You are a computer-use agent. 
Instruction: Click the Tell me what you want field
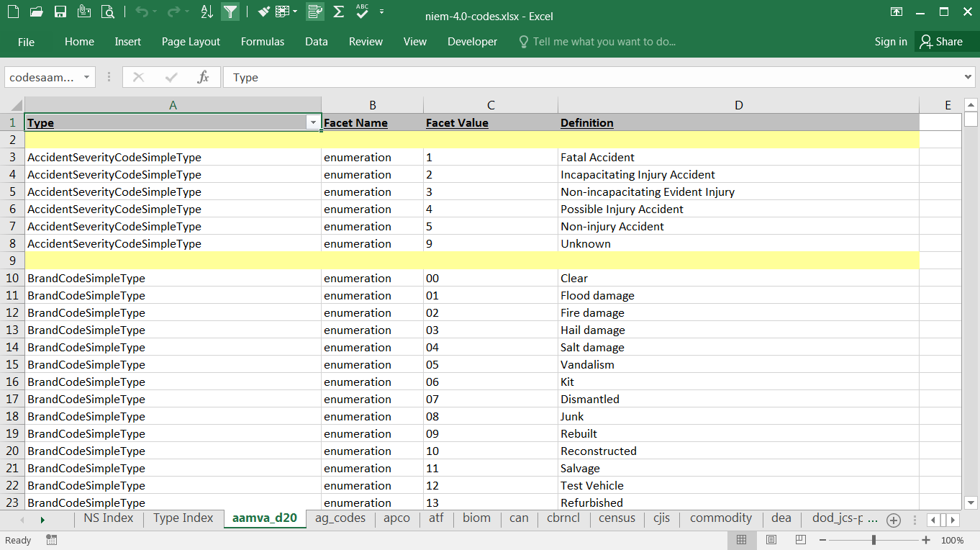[604, 42]
